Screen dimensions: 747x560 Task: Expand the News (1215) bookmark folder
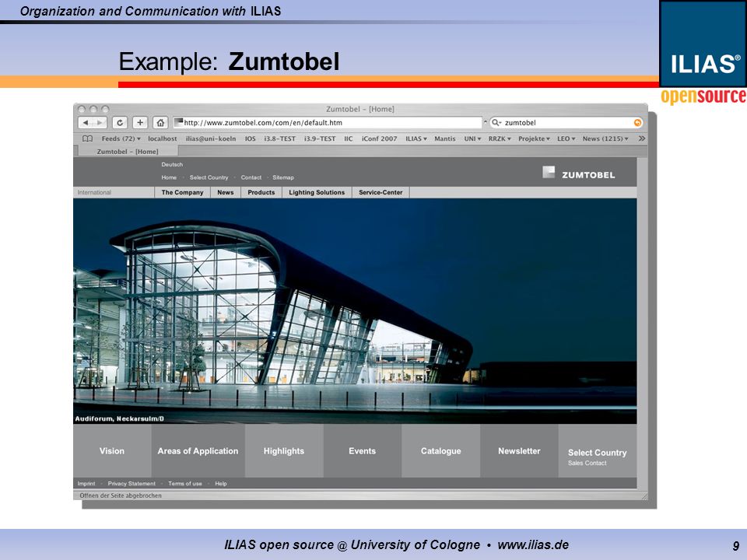coord(605,138)
